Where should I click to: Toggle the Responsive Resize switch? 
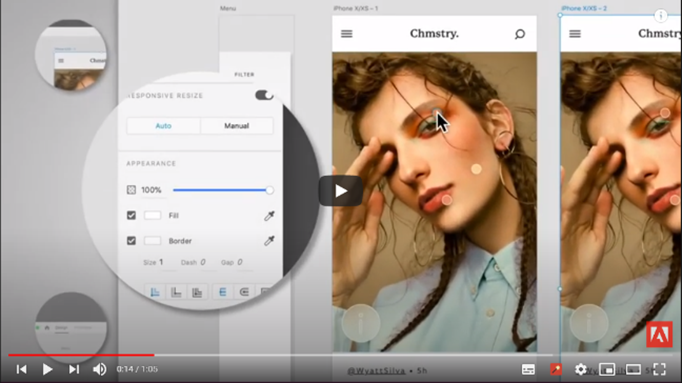coord(264,95)
